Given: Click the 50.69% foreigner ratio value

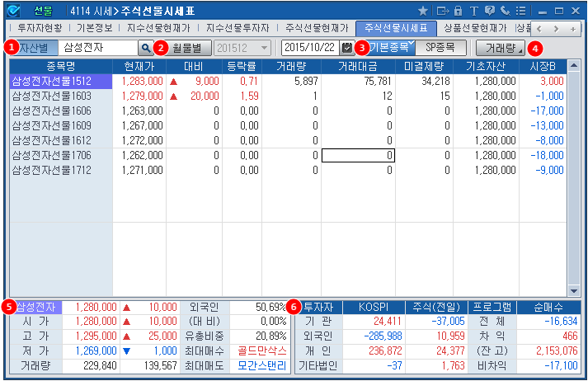Looking at the screenshot, I should click(x=270, y=307).
